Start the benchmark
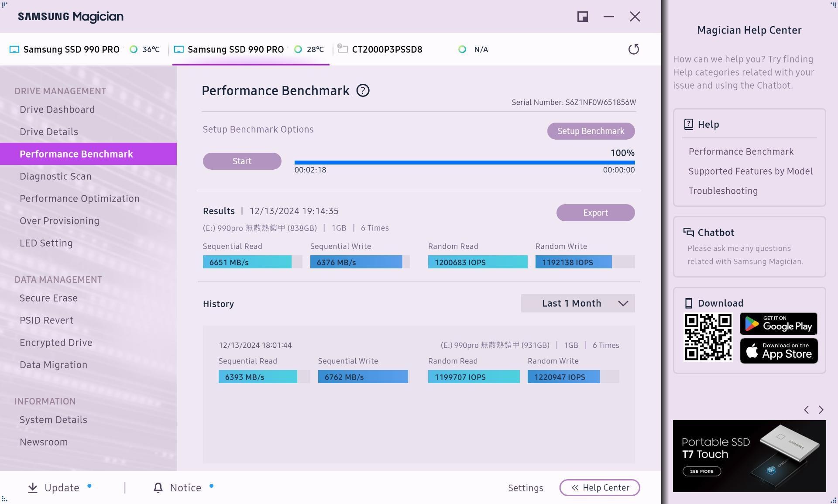Screen dimensions: 838x504 (x=242, y=161)
